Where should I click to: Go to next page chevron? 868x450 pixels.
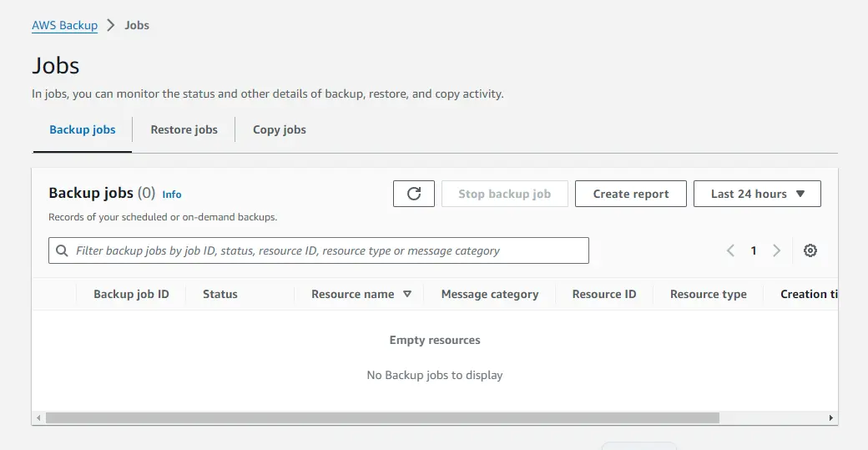pos(777,250)
